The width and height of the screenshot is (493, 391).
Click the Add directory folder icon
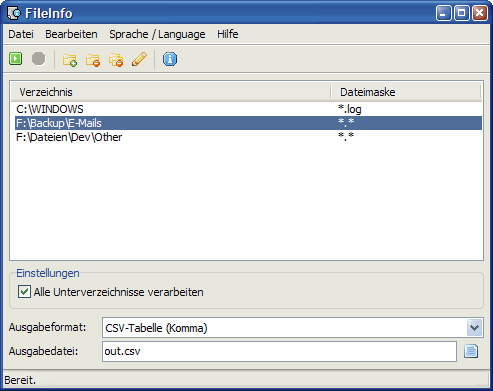[x=70, y=60]
